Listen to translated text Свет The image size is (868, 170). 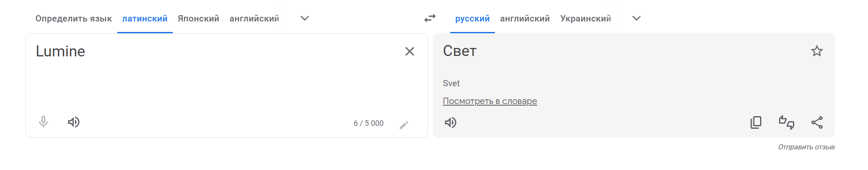[451, 122]
